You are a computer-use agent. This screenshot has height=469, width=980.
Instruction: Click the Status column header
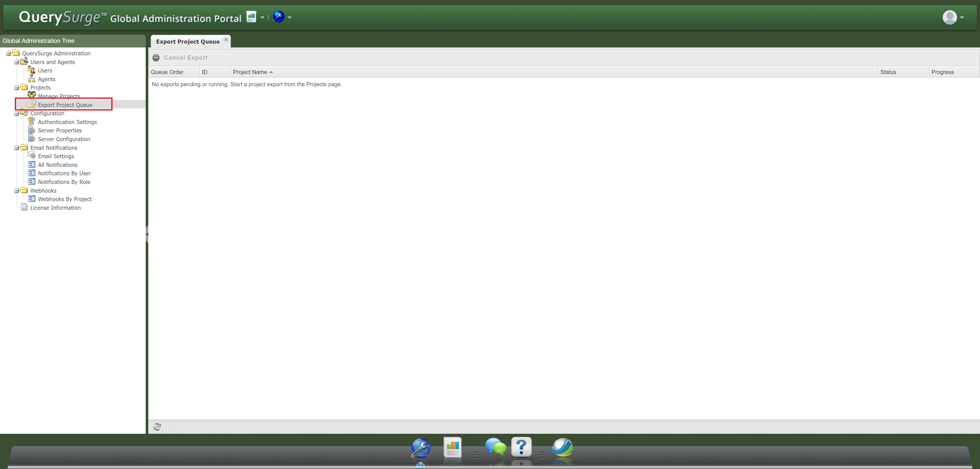coord(888,72)
